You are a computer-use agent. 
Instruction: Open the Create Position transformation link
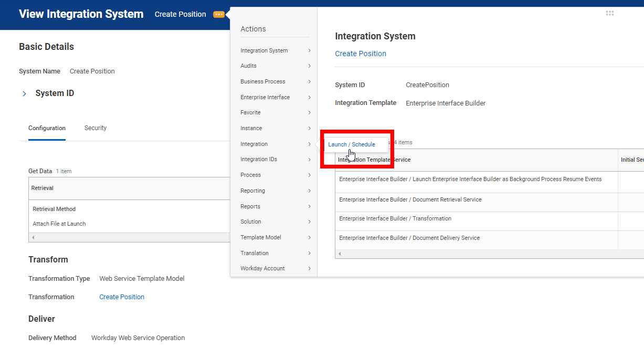[122, 297]
